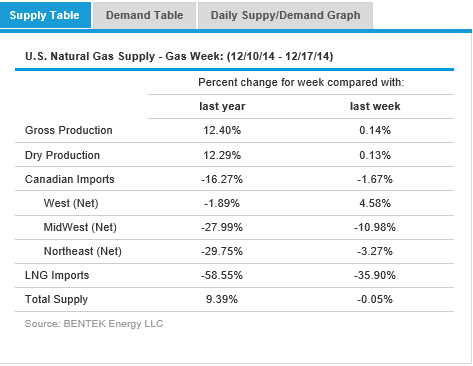Click the 'last year' column header

click(222, 106)
